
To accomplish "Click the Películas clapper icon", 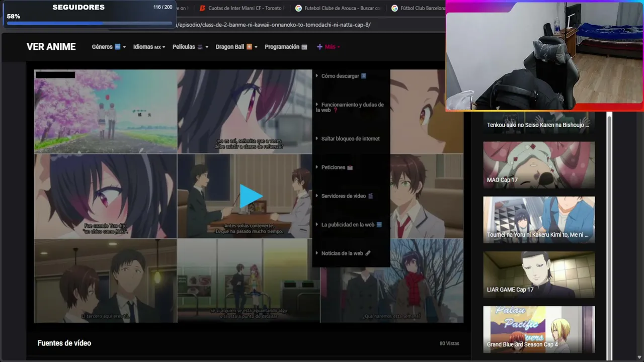I will (200, 47).
